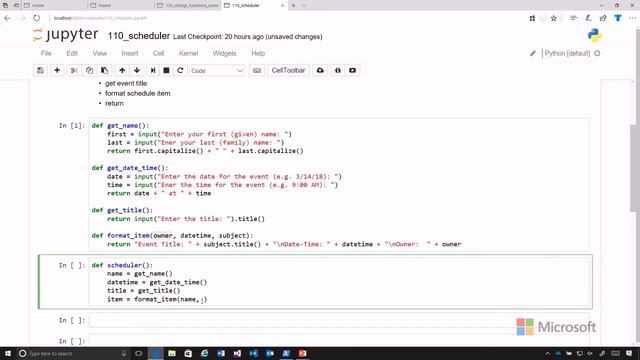Open the Windows Start menu
The height and width of the screenshot is (360, 640).
[x=8, y=353]
